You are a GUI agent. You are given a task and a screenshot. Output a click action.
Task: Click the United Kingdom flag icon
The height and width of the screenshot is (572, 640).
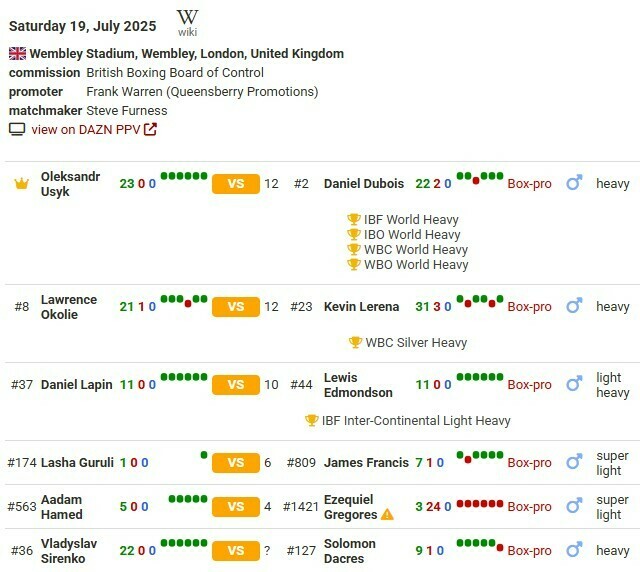coord(17,54)
